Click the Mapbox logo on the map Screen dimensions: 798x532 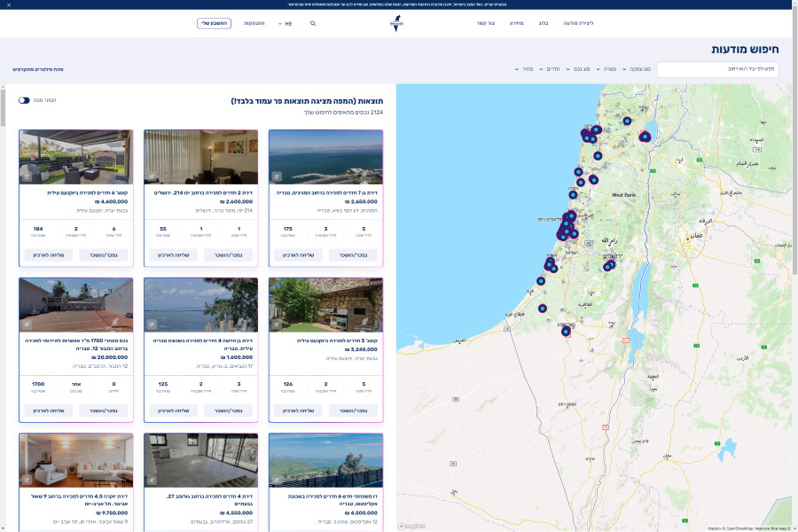pyautogui.click(x=412, y=526)
